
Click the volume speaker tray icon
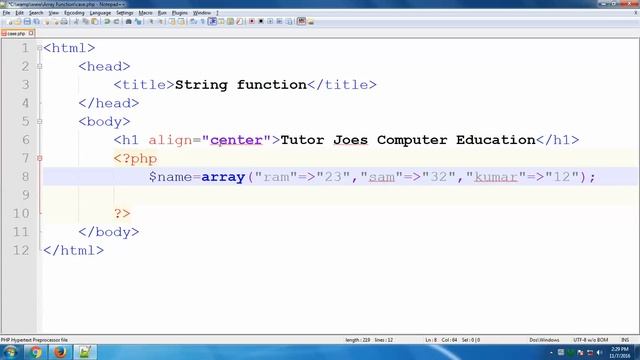point(600,352)
